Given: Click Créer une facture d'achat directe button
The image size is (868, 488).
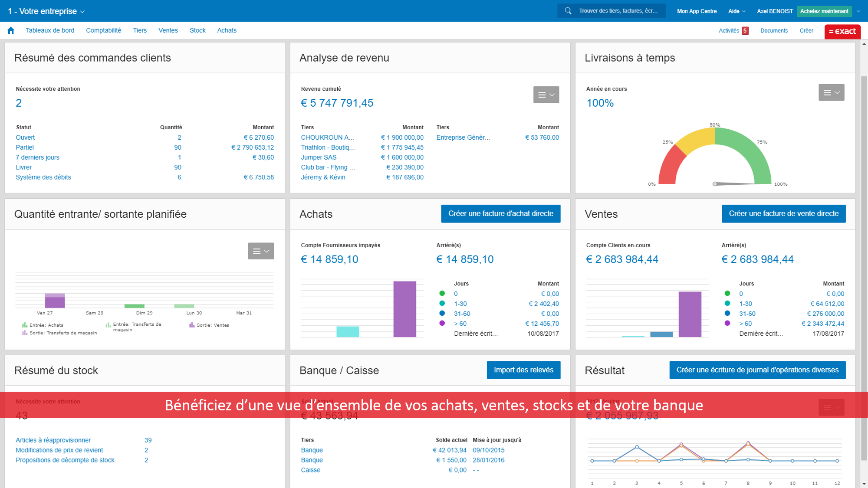Looking at the screenshot, I should [500, 213].
